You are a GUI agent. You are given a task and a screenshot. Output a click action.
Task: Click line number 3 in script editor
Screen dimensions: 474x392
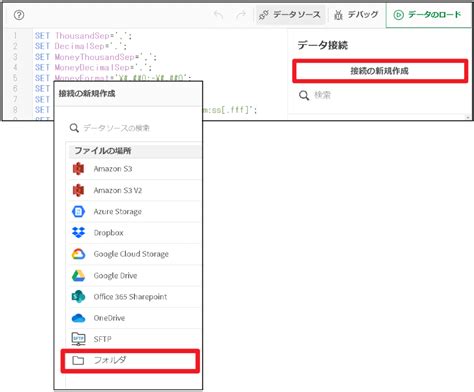coord(15,57)
